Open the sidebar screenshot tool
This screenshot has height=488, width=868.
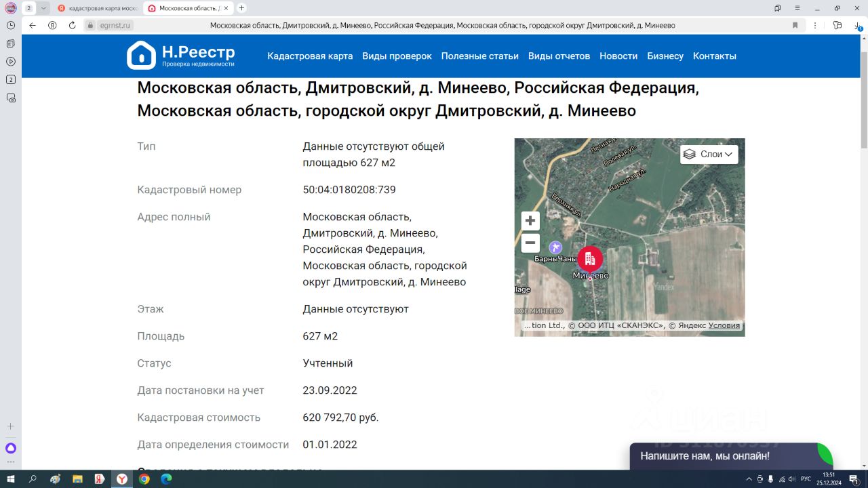(x=11, y=98)
